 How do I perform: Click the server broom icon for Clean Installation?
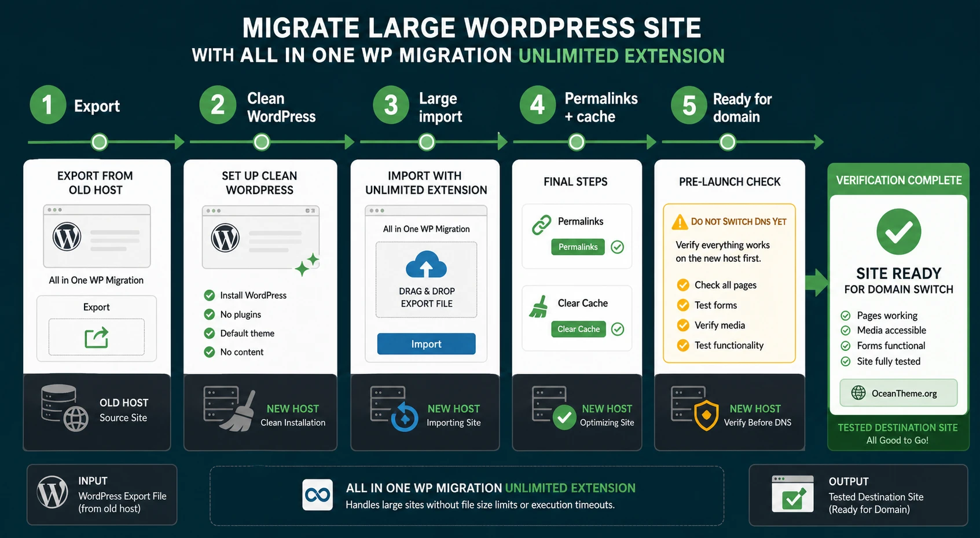230,409
